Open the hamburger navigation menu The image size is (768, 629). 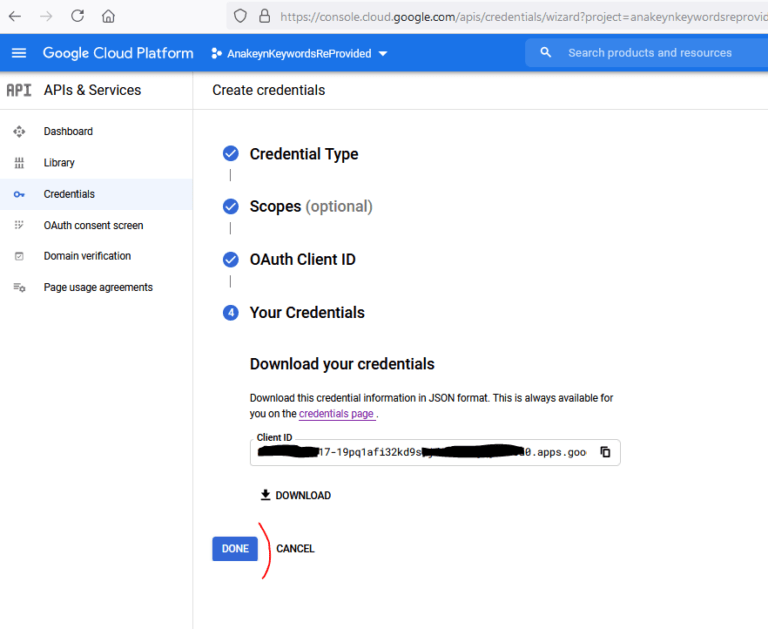pyautogui.click(x=19, y=53)
